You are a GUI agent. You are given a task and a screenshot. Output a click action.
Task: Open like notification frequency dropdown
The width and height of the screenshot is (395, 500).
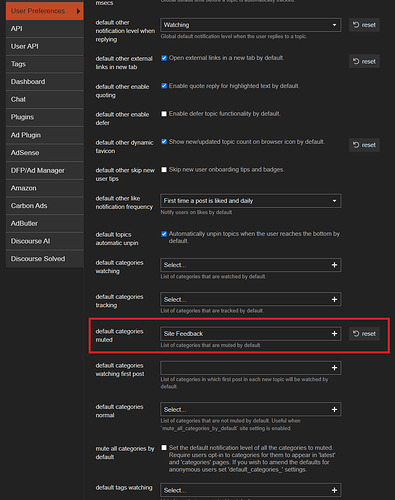coord(251,201)
